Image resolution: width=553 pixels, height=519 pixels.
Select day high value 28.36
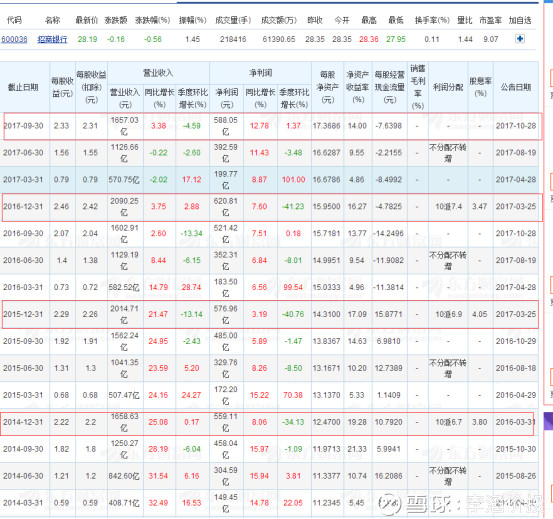369,39
